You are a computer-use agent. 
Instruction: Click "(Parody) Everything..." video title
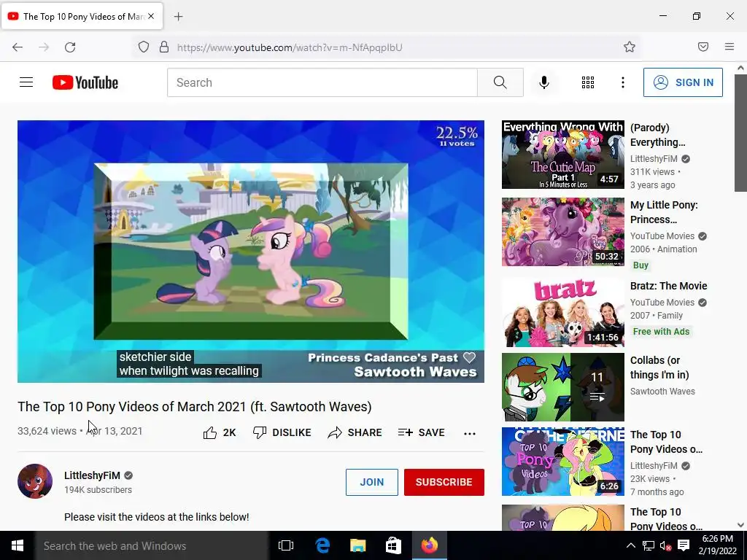pos(657,135)
